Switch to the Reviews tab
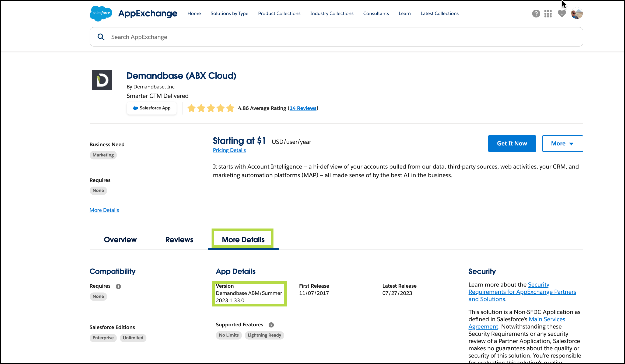Image resolution: width=625 pixels, height=364 pixels. (179, 240)
